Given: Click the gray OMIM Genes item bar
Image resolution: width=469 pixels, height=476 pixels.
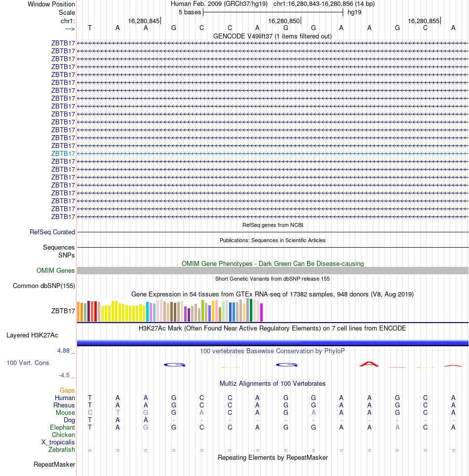Looking at the screenshot, I should click(273, 270).
